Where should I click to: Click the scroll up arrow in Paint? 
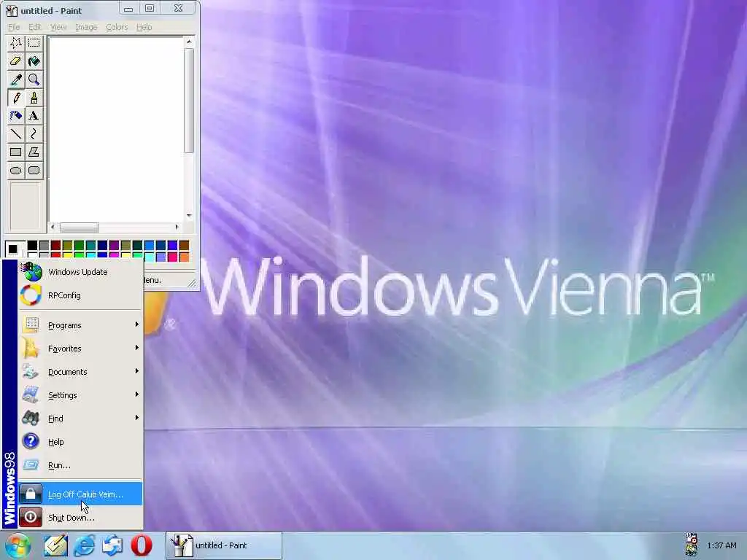(189, 42)
